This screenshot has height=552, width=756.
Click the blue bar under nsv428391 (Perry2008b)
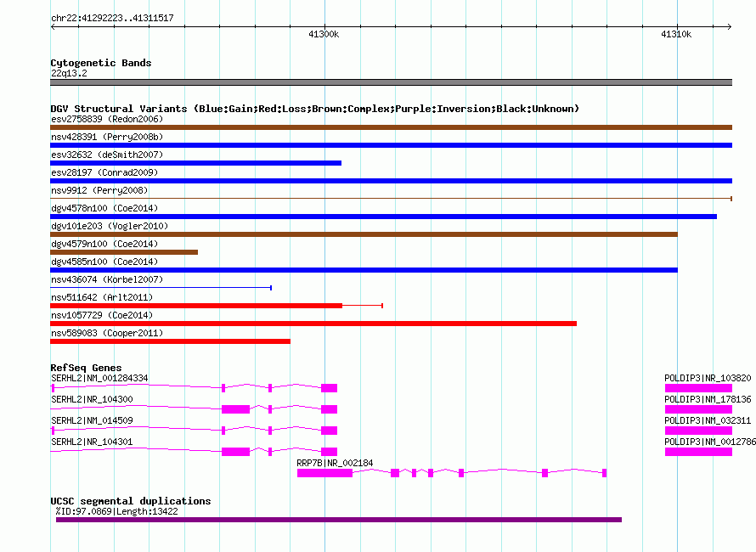click(x=391, y=145)
